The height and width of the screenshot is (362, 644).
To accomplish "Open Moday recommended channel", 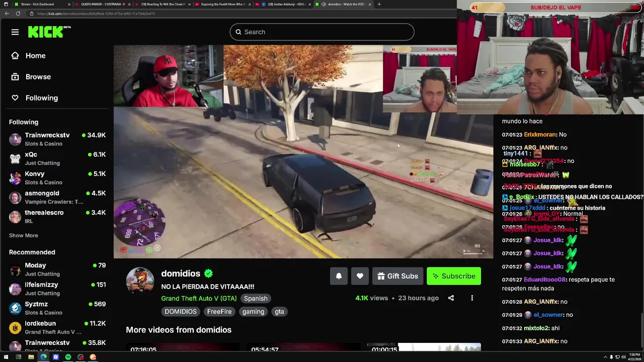I will point(57,269).
